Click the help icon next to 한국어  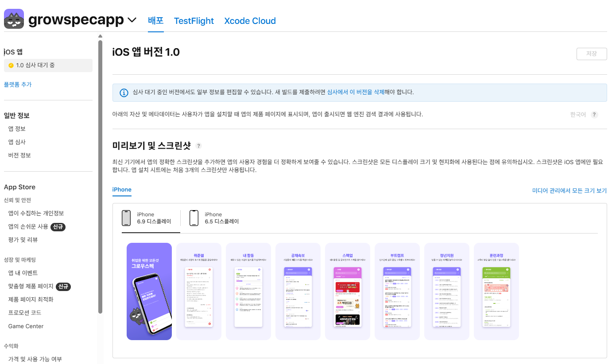pyautogui.click(x=594, y=115)
